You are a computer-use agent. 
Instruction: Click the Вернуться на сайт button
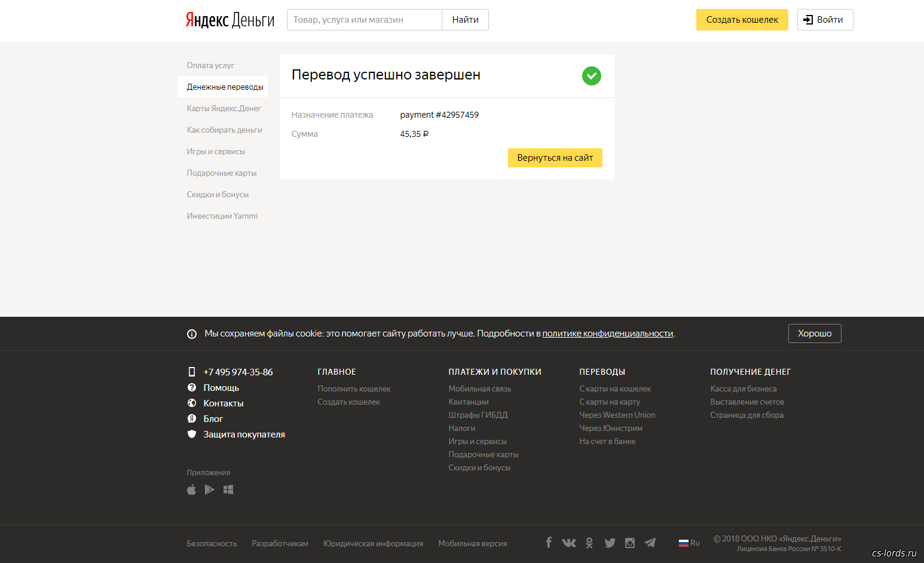[x=555, y=158]
